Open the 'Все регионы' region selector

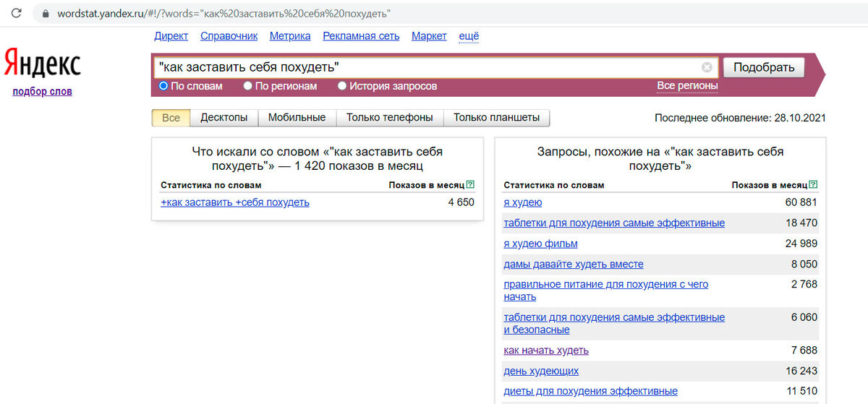687,86
